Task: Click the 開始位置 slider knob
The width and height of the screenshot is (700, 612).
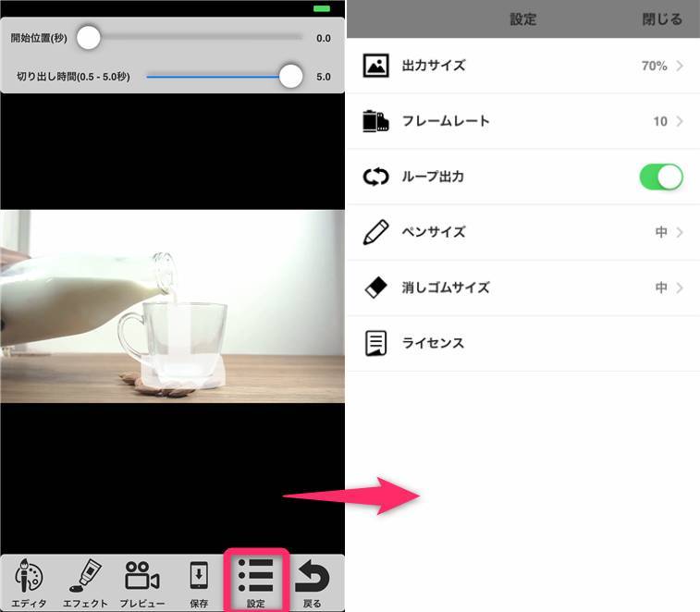Action: click(89, 38)
